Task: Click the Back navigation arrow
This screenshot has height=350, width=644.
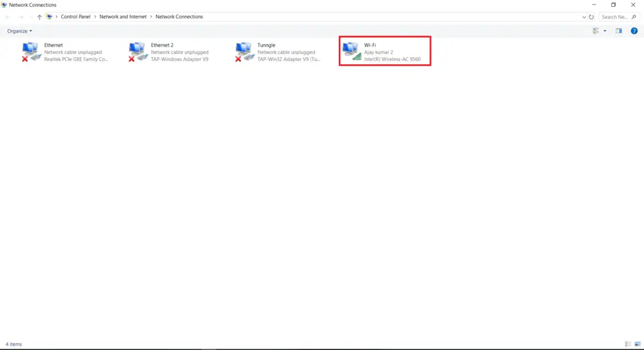Action: (x=8, y=17)
